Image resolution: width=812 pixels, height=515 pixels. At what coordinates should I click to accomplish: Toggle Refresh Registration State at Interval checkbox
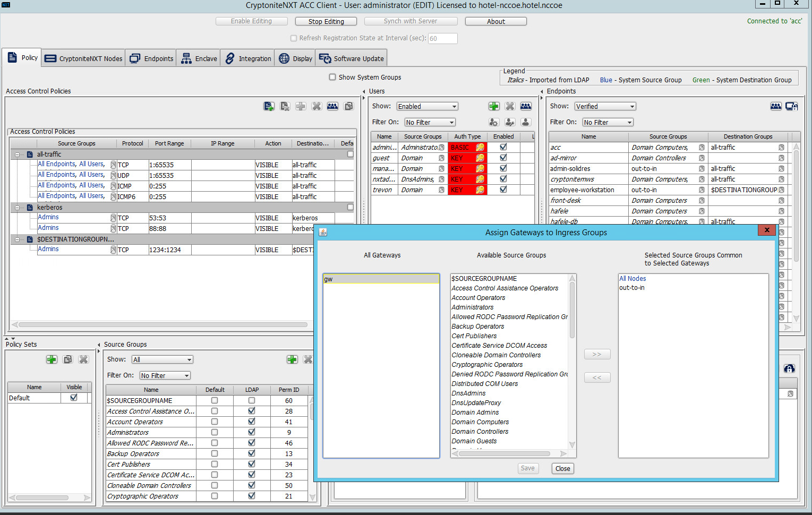(294, 38)
